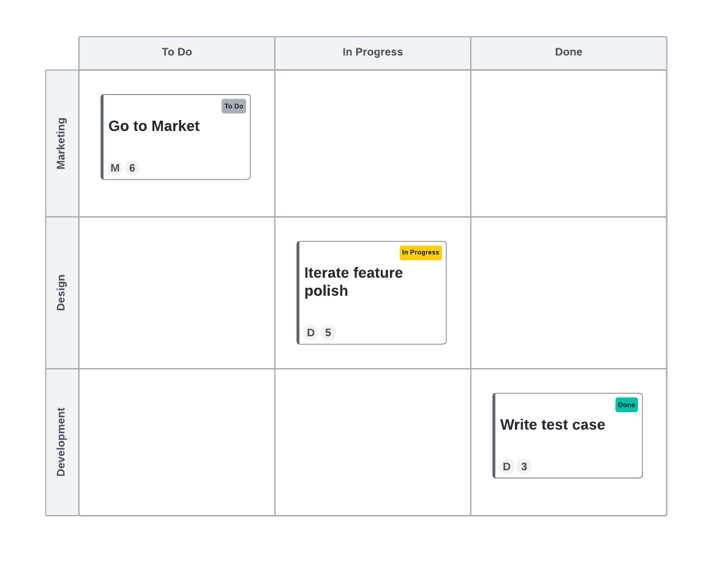This screenshot has width=728, height=564.
Task: Click the 5 estimate badge on Iterate feature polish
Action: [328, 333]
